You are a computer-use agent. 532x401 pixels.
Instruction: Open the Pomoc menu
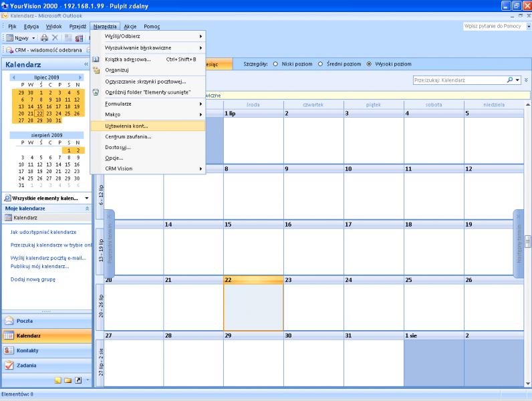tap(152, 27)
